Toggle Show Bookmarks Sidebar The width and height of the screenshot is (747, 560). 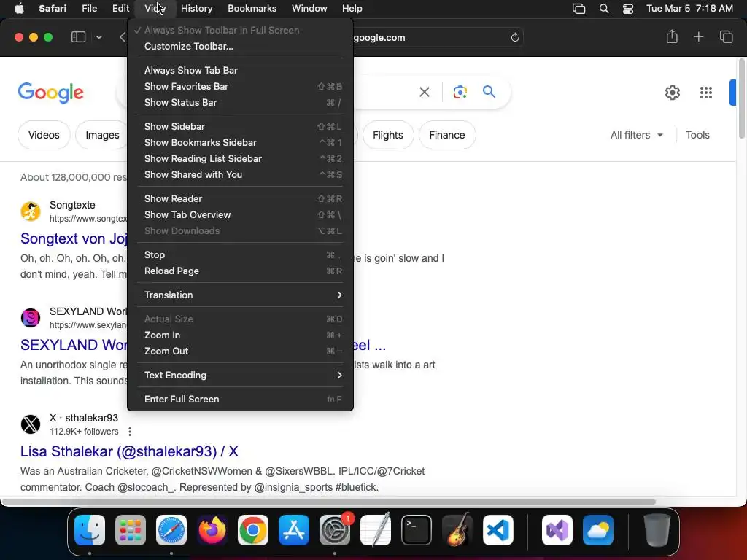point(240,142)
